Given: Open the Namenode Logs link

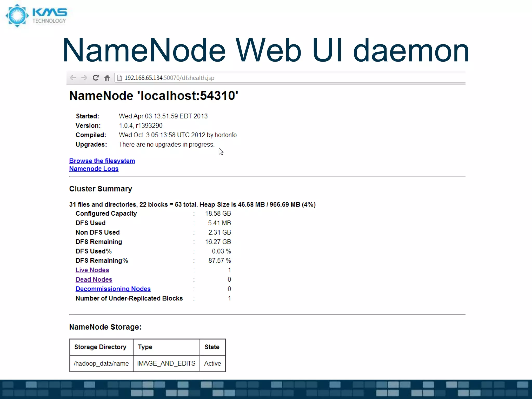Looking at the screenshot, I should click(x=94, y=169).
